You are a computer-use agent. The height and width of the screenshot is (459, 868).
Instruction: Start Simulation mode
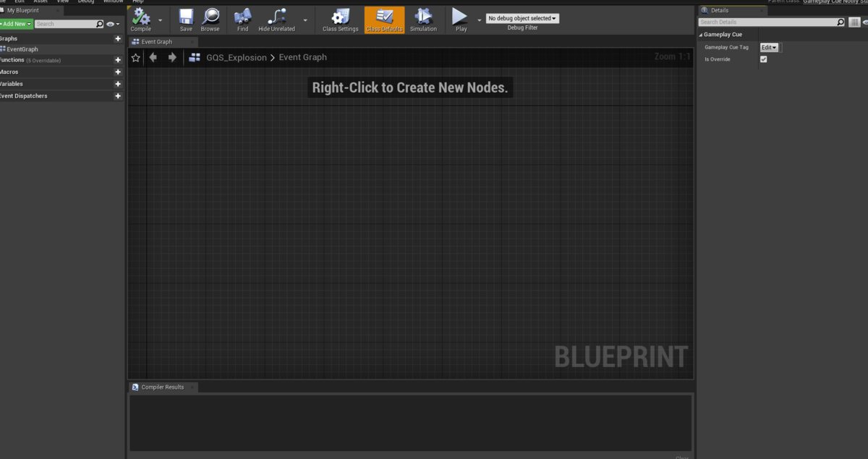[x=423, y=20]
